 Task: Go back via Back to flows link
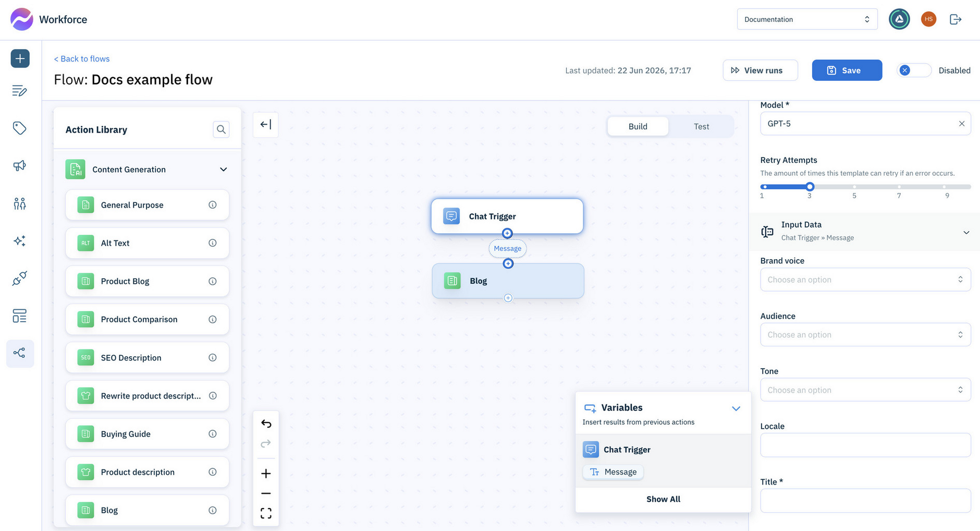click(x=82, y=59)
